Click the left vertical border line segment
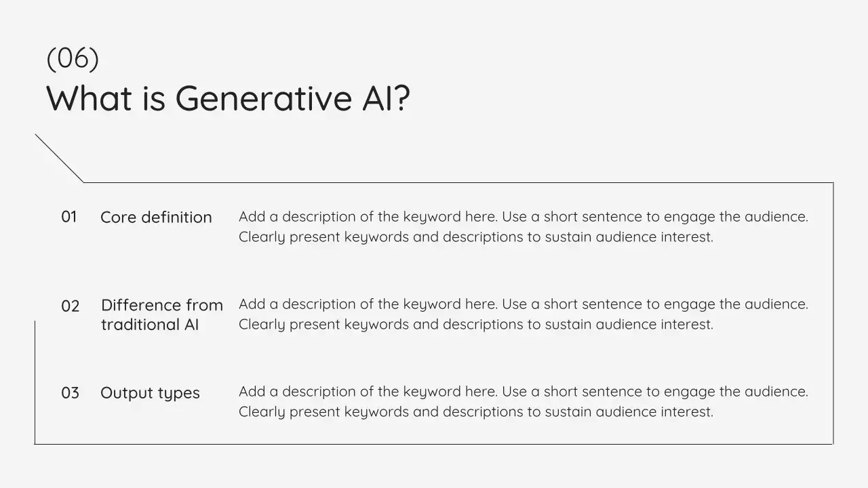The width and height of the screenshot is (868, 488). 35,383
